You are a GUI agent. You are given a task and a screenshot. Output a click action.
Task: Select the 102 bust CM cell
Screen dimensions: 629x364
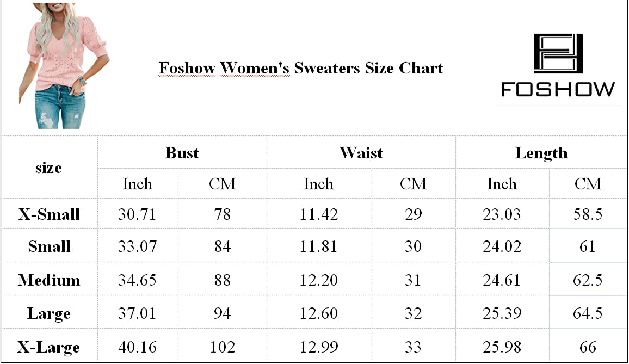click(222, 347)
